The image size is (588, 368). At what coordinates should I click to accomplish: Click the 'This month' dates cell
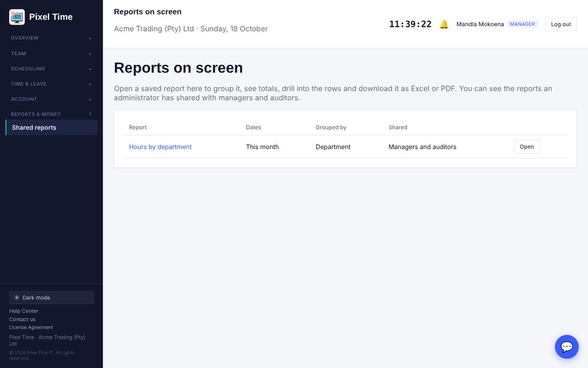point(262,147)
